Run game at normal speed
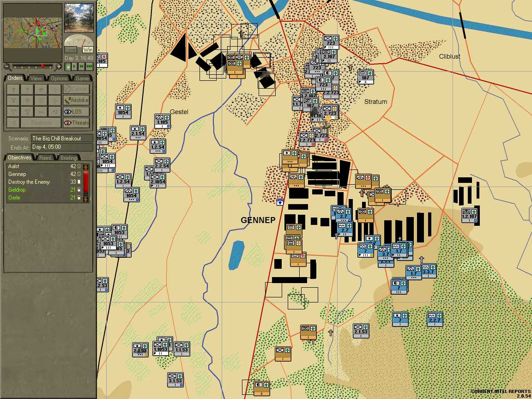 point(75,66)
